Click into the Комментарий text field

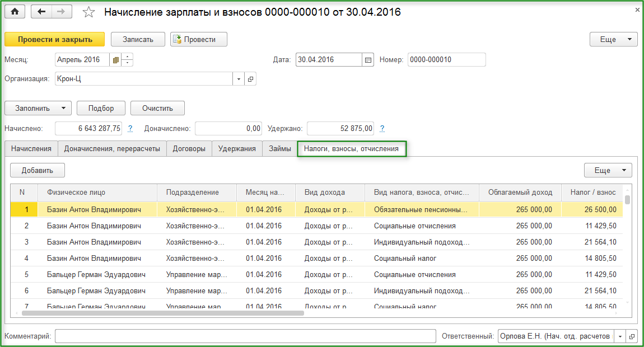click(x=245, y=336)
